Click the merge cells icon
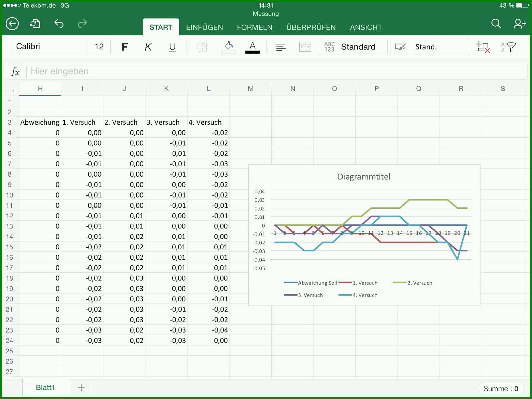The image size is (532, 399). pos(305,47)
